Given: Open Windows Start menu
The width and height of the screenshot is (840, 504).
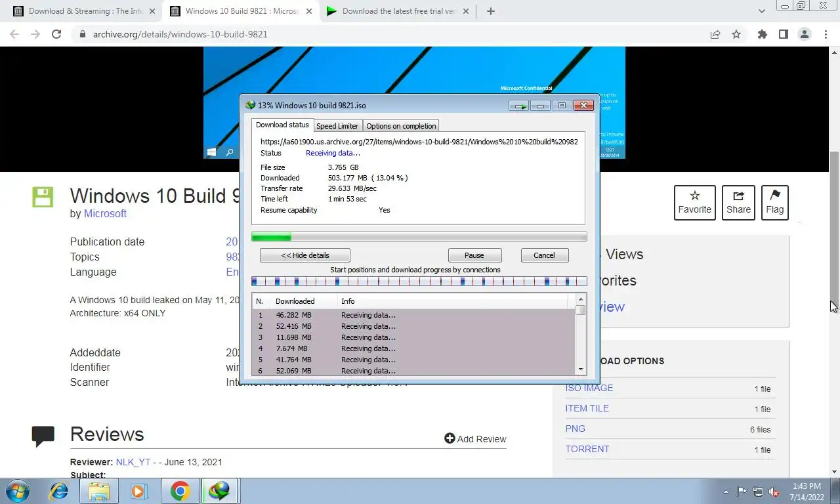Looking at the screenshot, I should 18,491.
